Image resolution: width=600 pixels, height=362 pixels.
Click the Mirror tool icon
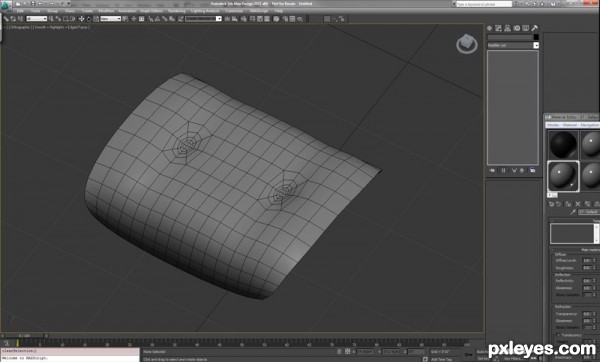coord(227,19)
